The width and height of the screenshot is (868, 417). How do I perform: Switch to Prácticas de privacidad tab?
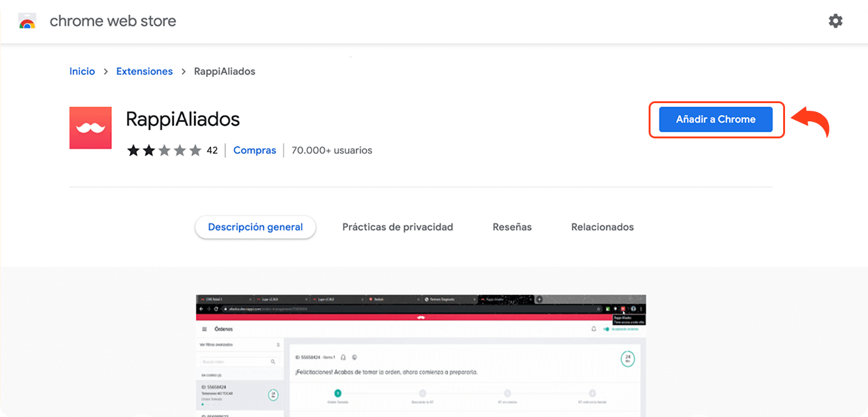(x=397, y=227)
